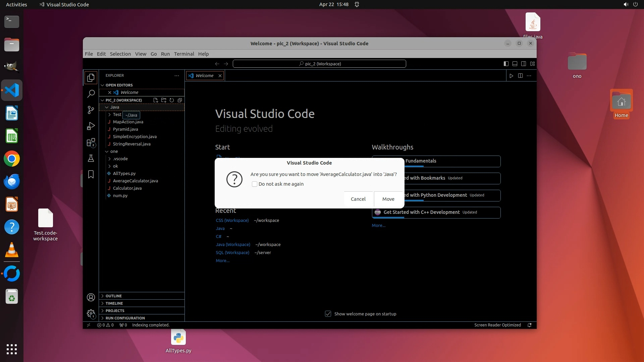Image resolution: width=644 pixels, height=362 pixels.
Task: Open the Testing flask icon
Action: coord(91,159)
